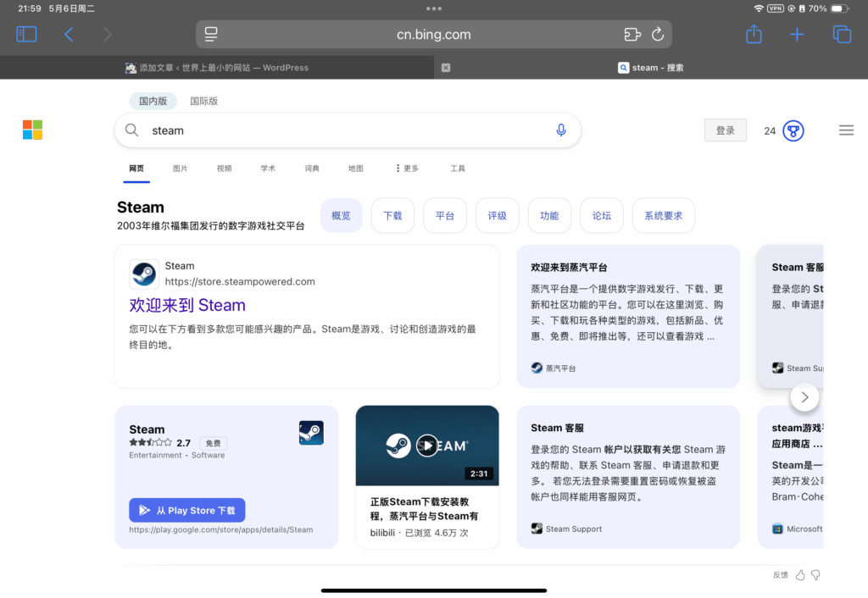Click the Steam app icon thumbnail
868x598 pixels.
coord(311,433)
